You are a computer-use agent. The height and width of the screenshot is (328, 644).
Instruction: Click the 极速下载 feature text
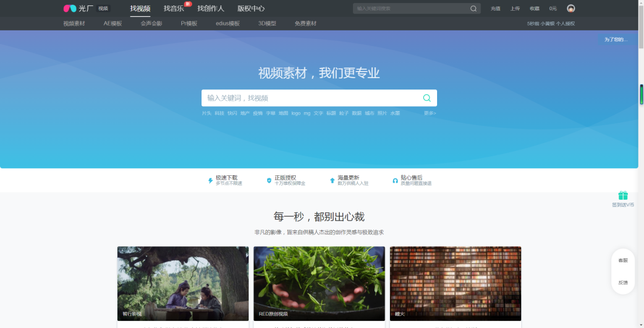[227, 178]
